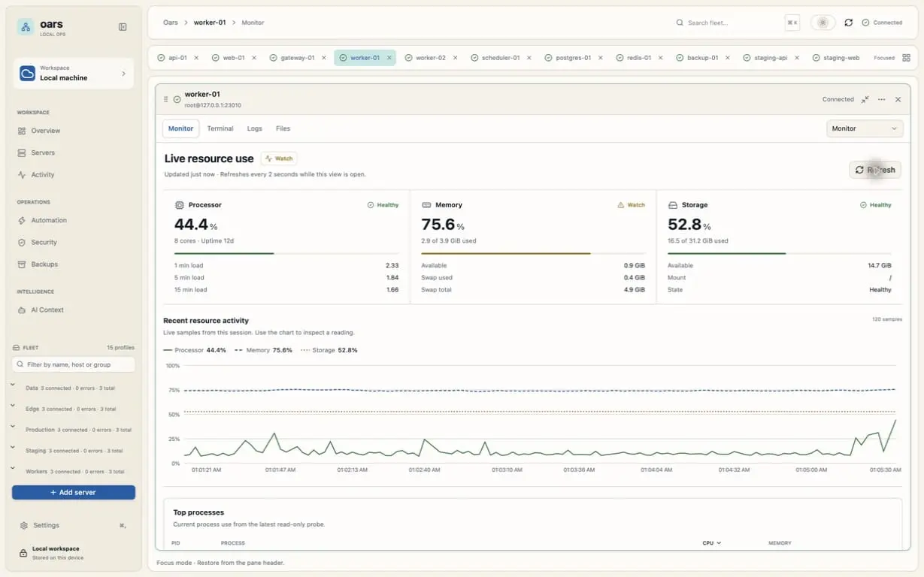924x577 pixels.
Task: Expand the Production fleet group
Action: tap(13, 427)
